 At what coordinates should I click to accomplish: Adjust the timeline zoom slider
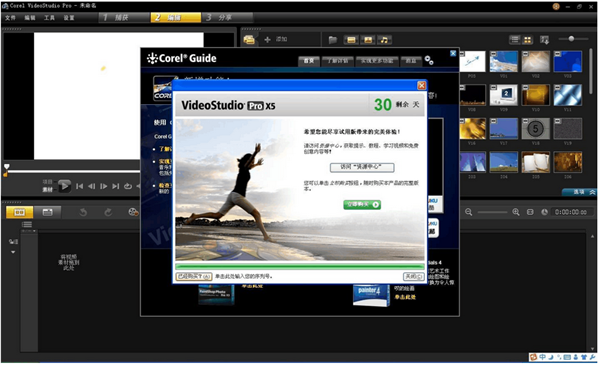[x=492, y=212]
